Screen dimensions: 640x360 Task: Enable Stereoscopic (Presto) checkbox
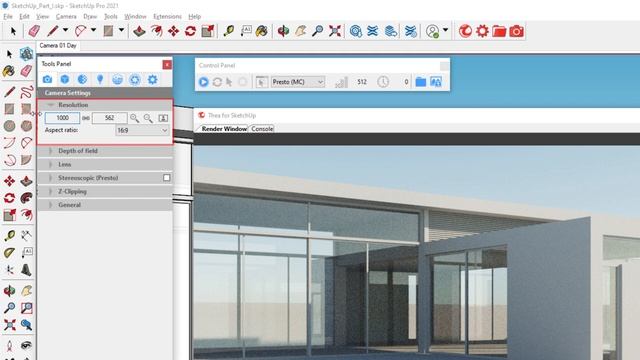coord(167,178)
